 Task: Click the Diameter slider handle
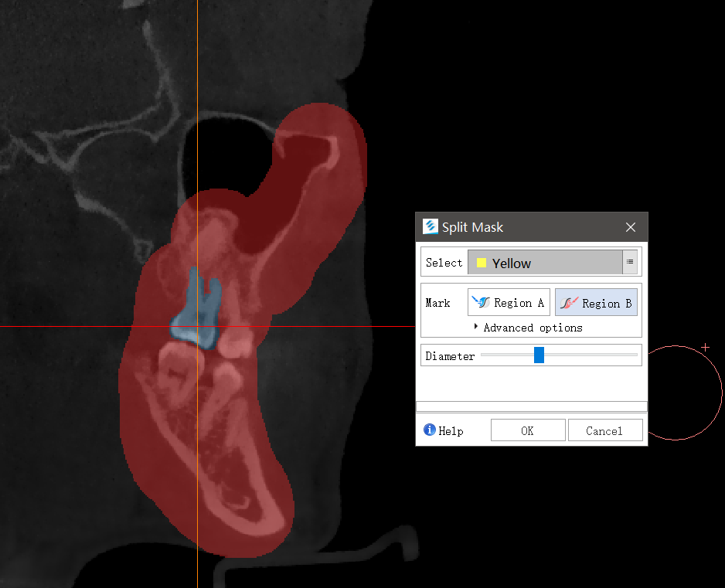click(x=539, y=355)
